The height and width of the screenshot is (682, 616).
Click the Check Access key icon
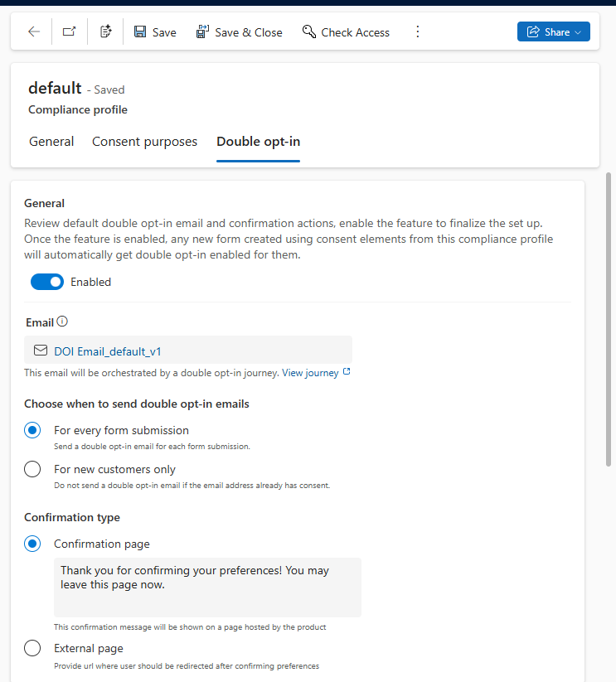309,31
